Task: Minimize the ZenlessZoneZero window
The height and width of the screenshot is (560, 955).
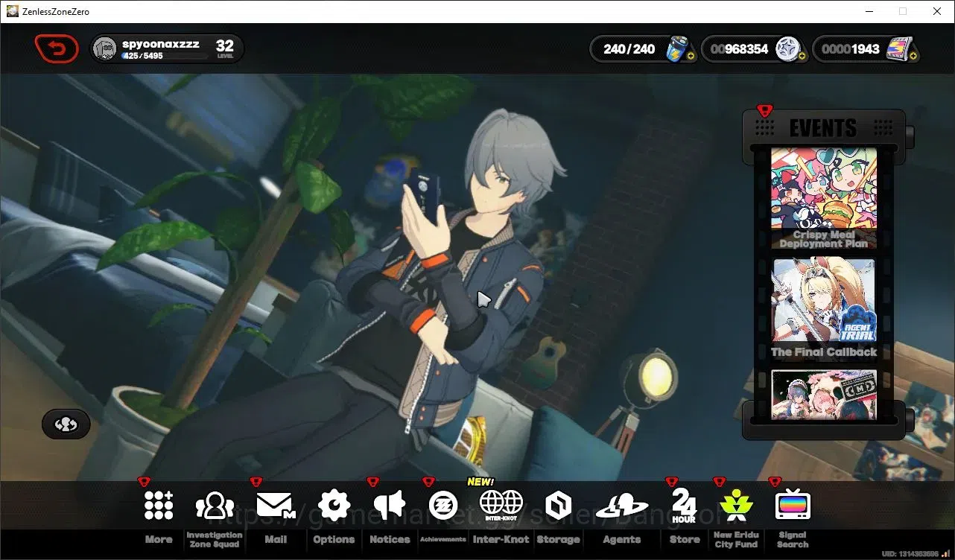Action: (869, 11)
